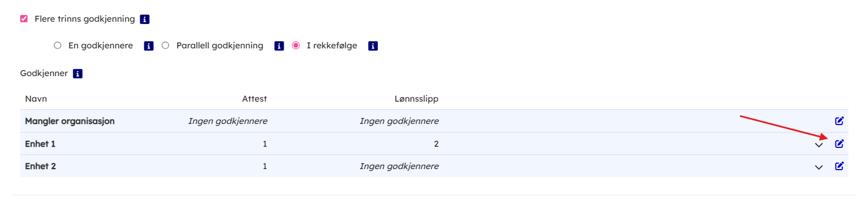Edit the Enhet 2 row
The height and width of the screenshot is (199, 868).
tap(839, 166)
